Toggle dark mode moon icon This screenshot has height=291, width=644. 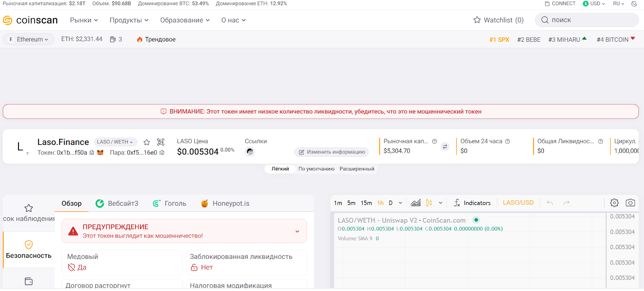634,4
